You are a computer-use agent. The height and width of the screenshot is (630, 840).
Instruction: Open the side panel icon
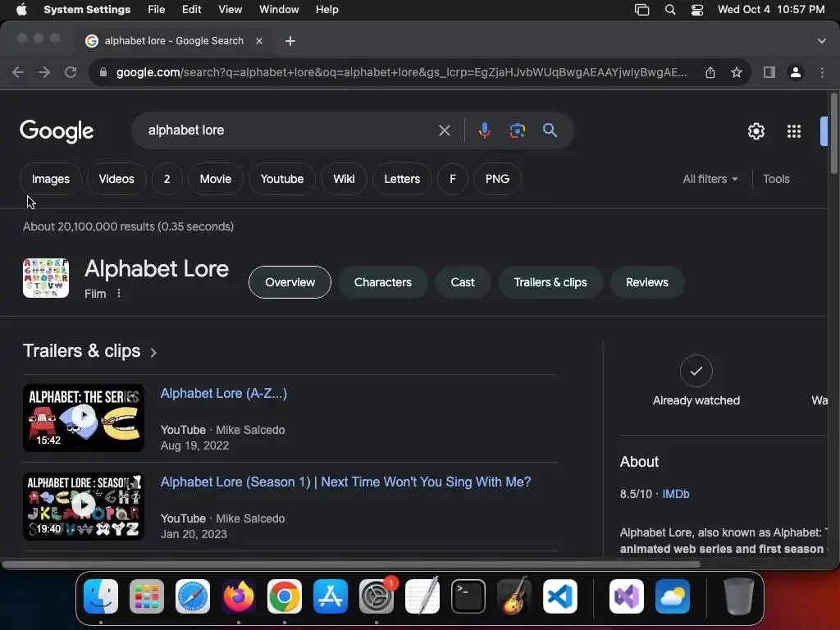tap(769, 72)
